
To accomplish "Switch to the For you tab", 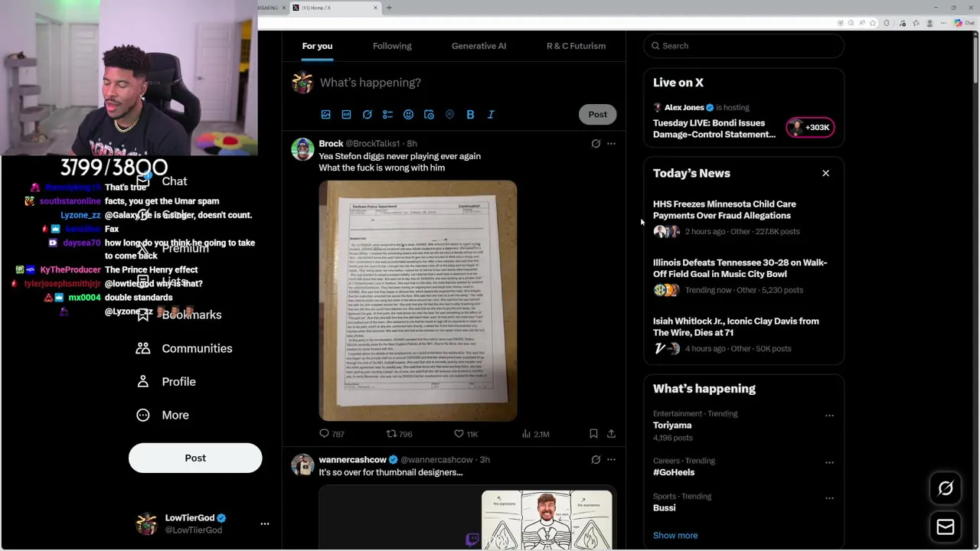I will (x=317, y=46).
